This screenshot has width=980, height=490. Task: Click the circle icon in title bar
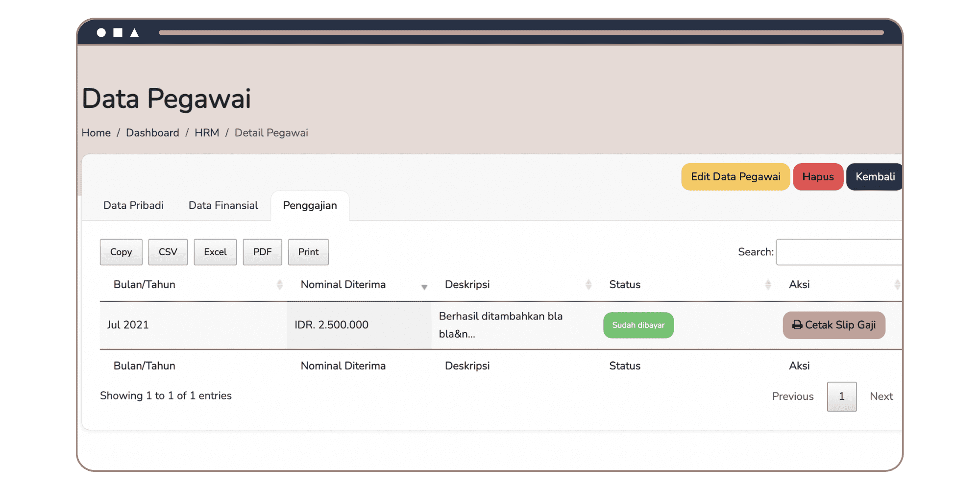point(101,33)
